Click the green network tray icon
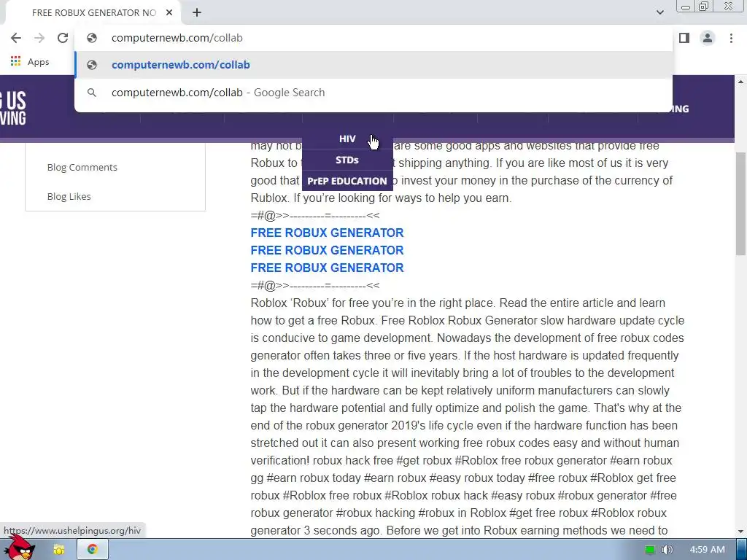This screenshot has width=747, height=560. pos(650,550)
